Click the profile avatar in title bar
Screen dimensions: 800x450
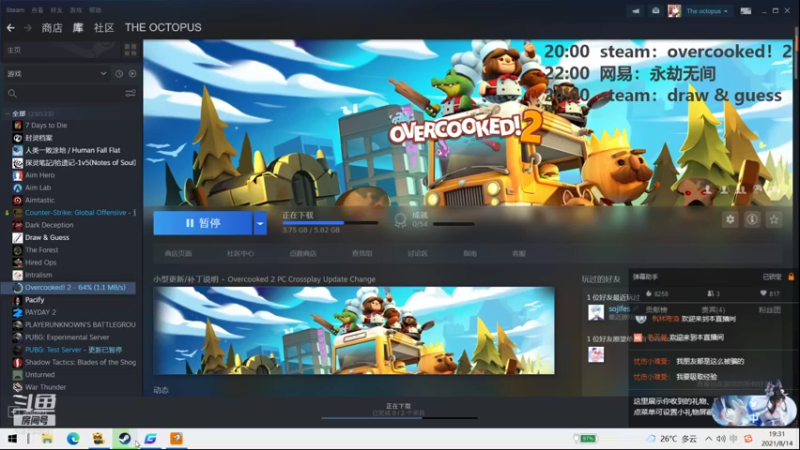coord(674,11)
